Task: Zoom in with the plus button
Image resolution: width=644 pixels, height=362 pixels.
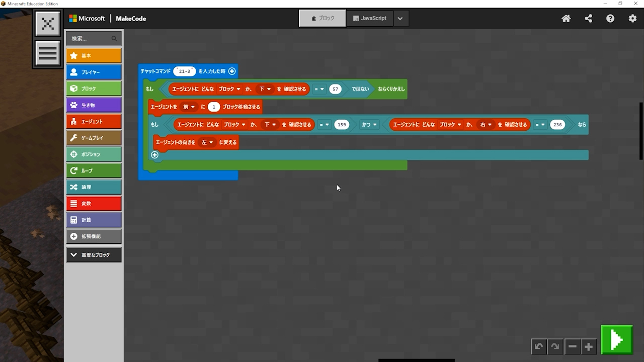Action: [589, 346]
